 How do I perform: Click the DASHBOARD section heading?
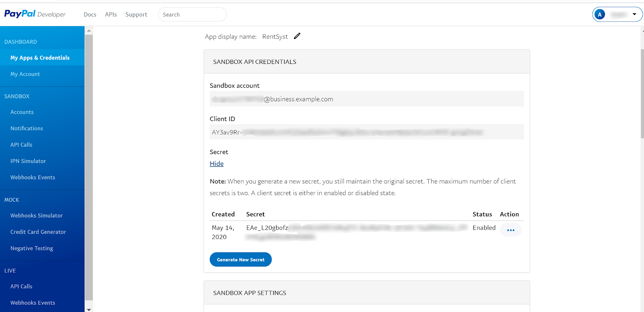[x=21, y=42]
